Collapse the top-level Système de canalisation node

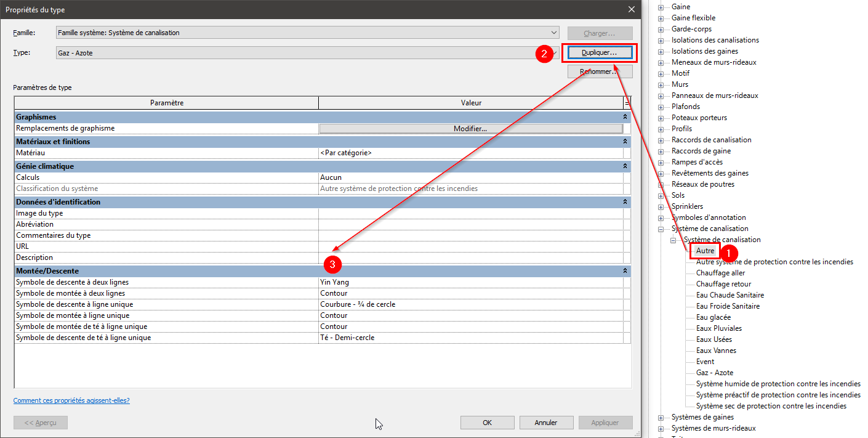(661, 229)
